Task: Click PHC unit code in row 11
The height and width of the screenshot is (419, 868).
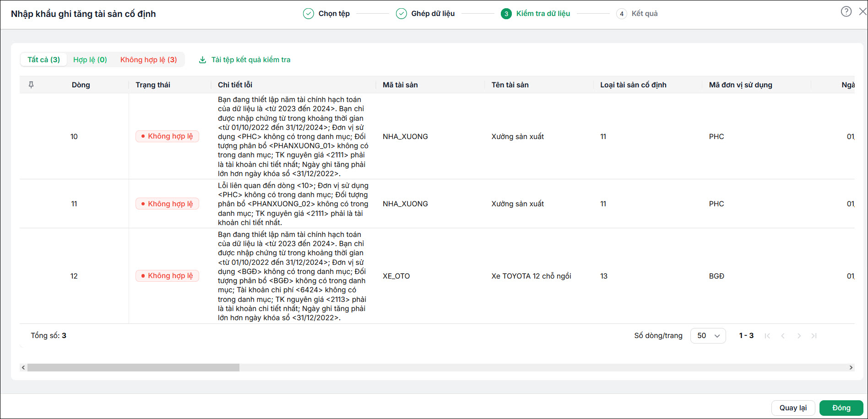Action: tap(716, 204)
